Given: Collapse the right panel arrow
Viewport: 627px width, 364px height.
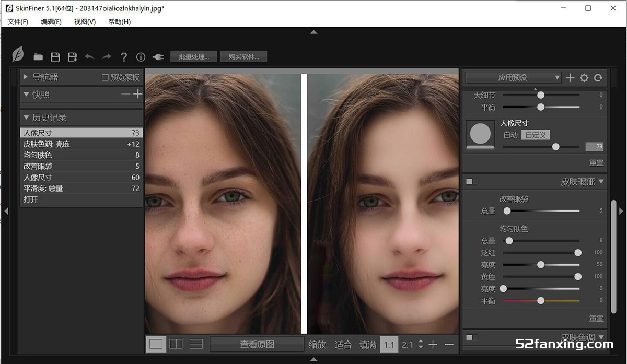Looking at the screenshot, I should (x=621, y=211).
